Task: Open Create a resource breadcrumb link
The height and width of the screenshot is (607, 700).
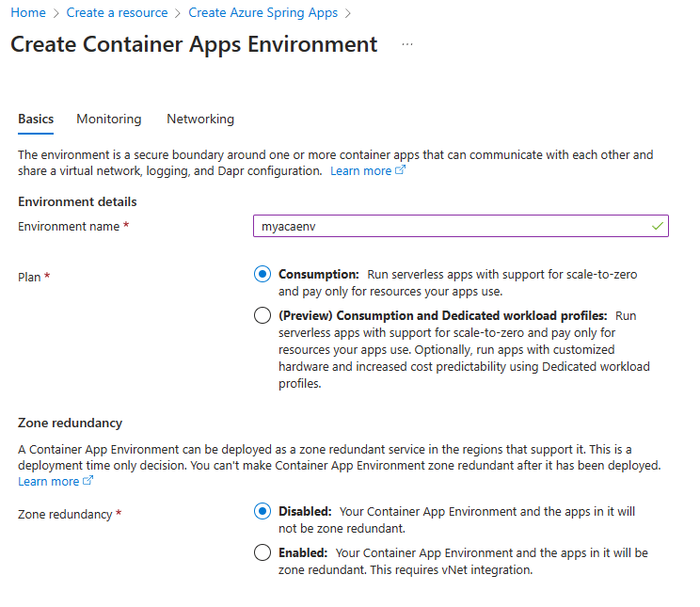Action: [x=117, y=12]
